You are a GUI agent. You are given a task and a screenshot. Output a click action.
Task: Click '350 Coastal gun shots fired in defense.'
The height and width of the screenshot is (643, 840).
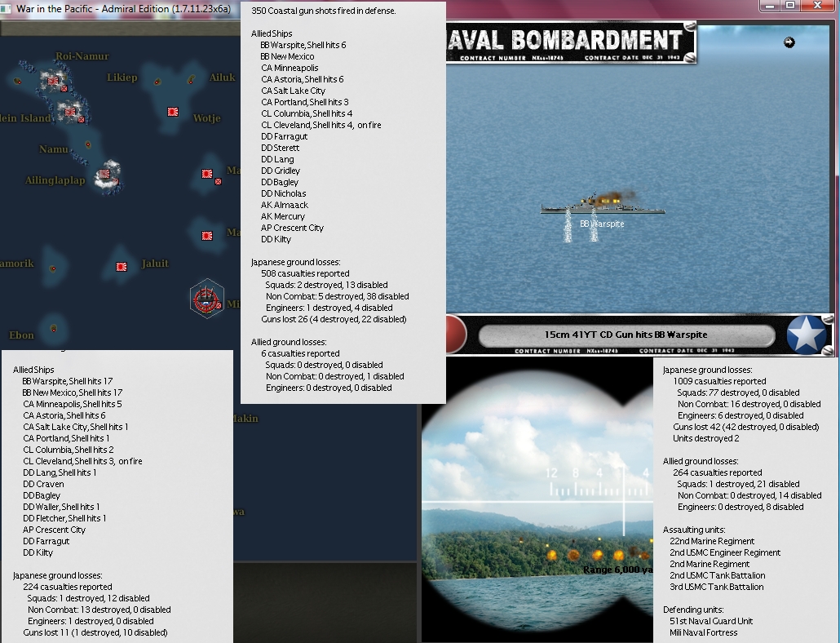(324, 11)
